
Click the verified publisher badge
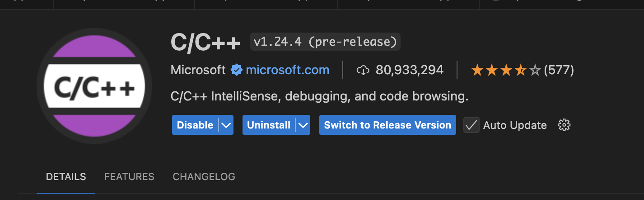coord(236,70)
